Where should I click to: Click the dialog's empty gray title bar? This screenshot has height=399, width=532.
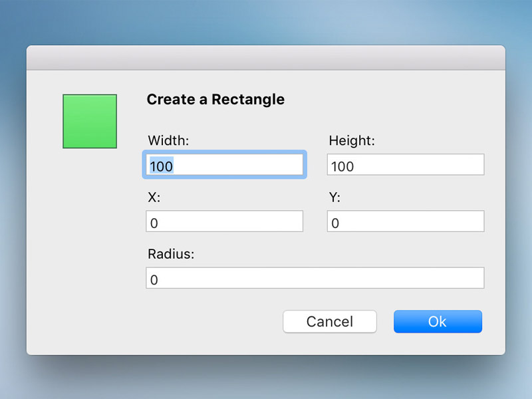266,58
